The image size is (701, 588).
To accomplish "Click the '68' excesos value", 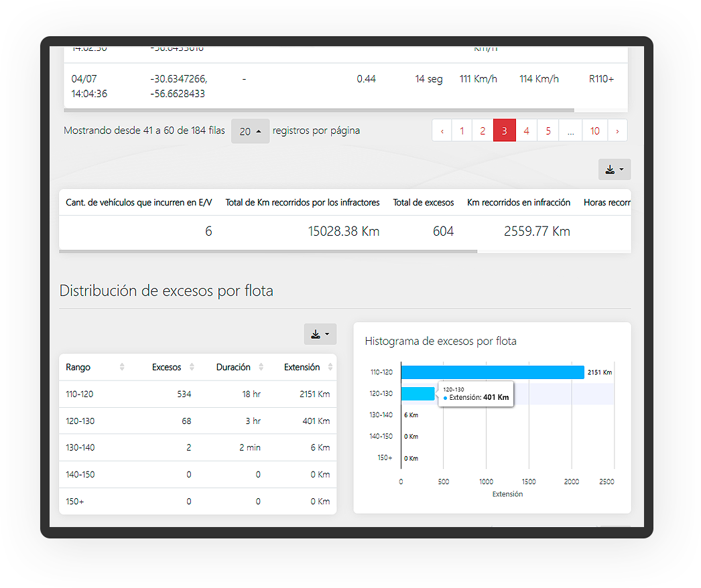I will pos(186,421).
